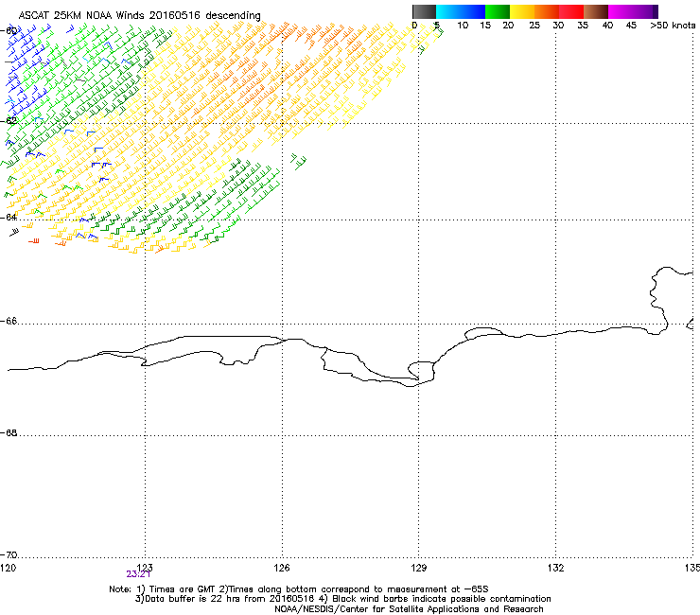Click the purple '23:21' time label
The image size is (700, 615).
138,574
